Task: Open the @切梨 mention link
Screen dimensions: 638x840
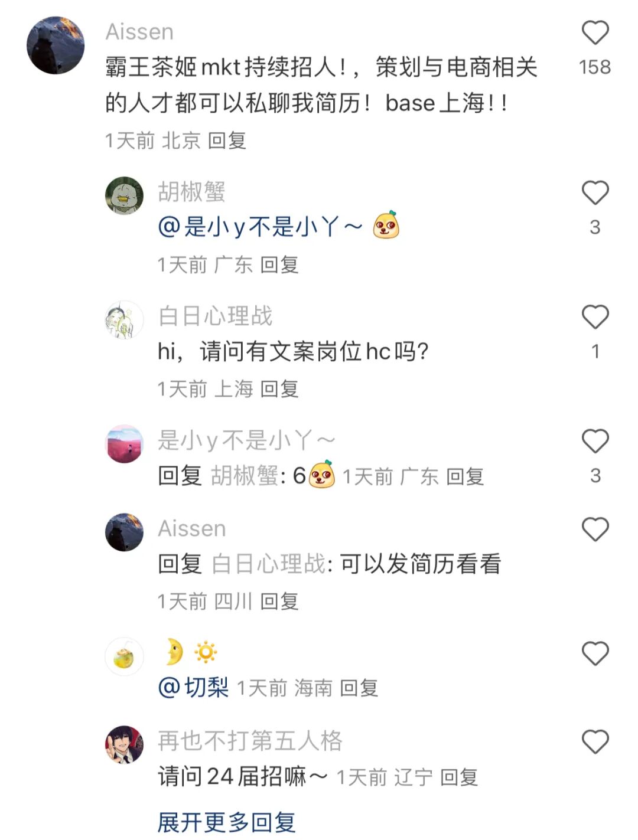Action: 193,687
